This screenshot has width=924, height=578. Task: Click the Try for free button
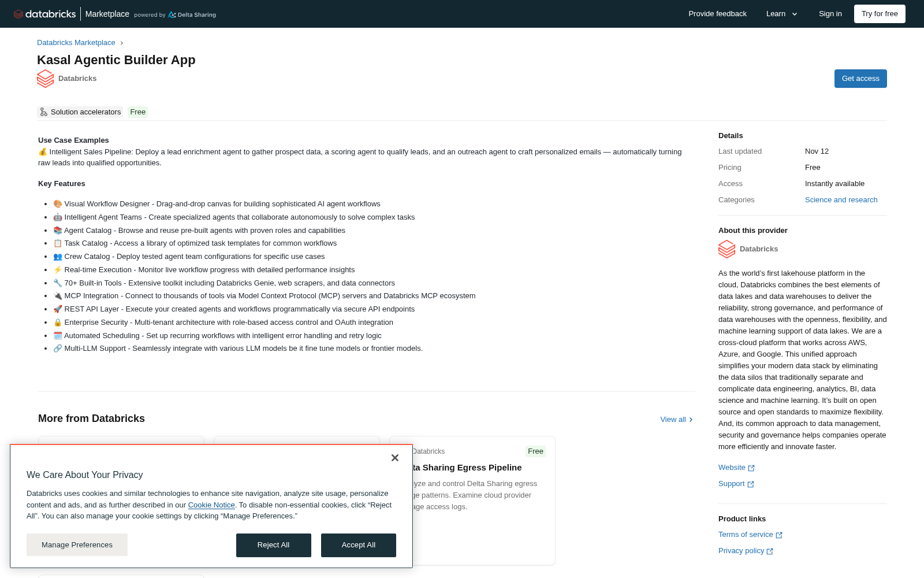(x=880, y=14)
